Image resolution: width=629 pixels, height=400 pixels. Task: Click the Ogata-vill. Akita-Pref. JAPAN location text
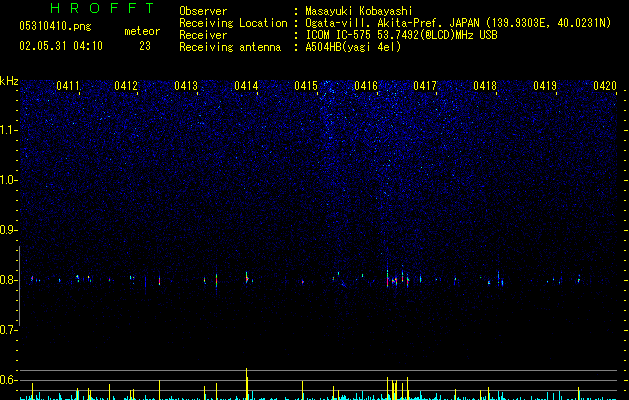pyautogui.click(x=458, y=23)
